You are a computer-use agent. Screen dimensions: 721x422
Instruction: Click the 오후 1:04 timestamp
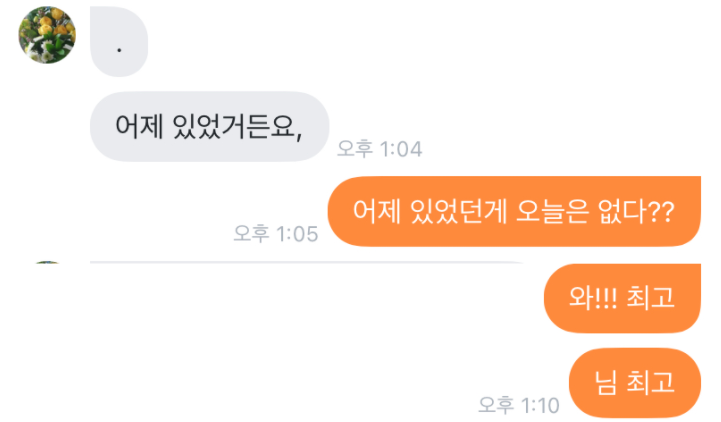[x=379, y=149]
